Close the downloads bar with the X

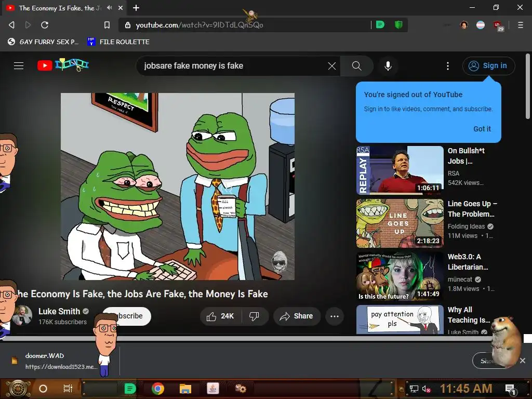click(x=523, y=361)
